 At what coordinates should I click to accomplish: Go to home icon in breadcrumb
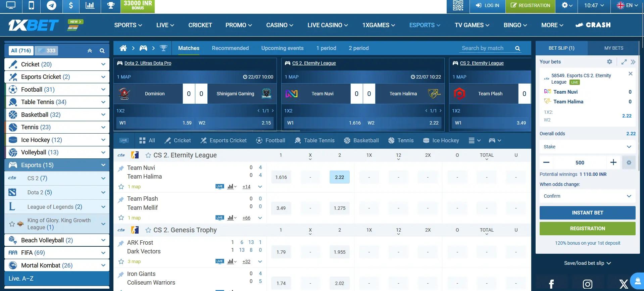[123, 48]
